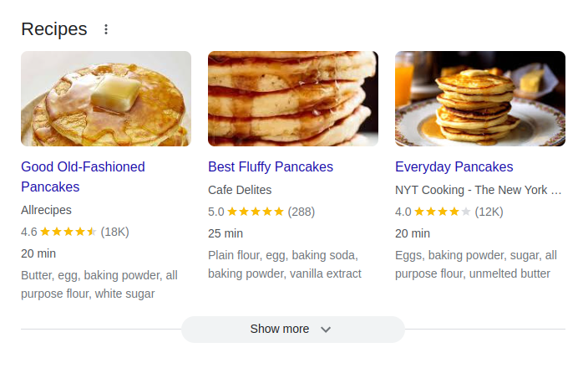Click the (288) review count
588x368 pixels.
(302, 212)
